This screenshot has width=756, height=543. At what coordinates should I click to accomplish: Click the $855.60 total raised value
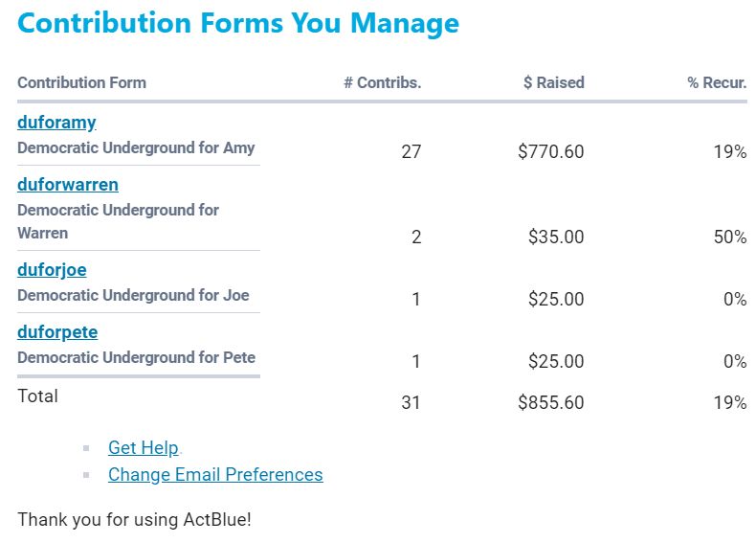pyautogui.click(x=550, y=403)
